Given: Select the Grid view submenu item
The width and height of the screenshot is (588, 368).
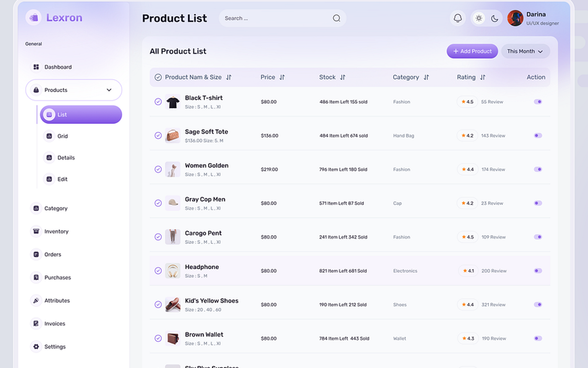Looking at the screenshot, I should (62, 136).
